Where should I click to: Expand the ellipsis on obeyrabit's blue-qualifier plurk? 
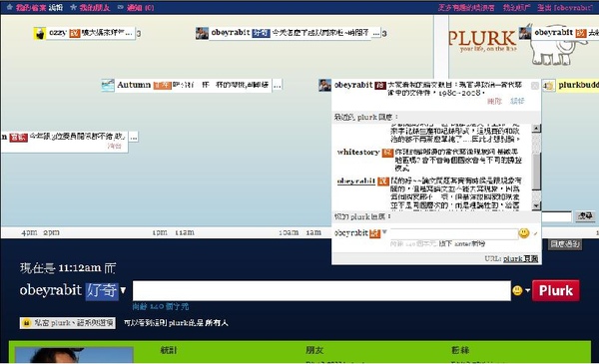click(376, 33)
